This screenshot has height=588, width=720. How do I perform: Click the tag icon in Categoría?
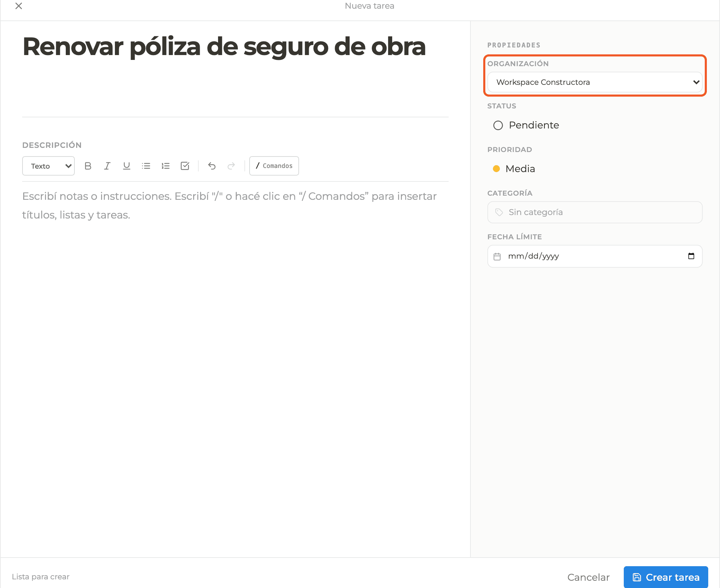coord(499,212)
